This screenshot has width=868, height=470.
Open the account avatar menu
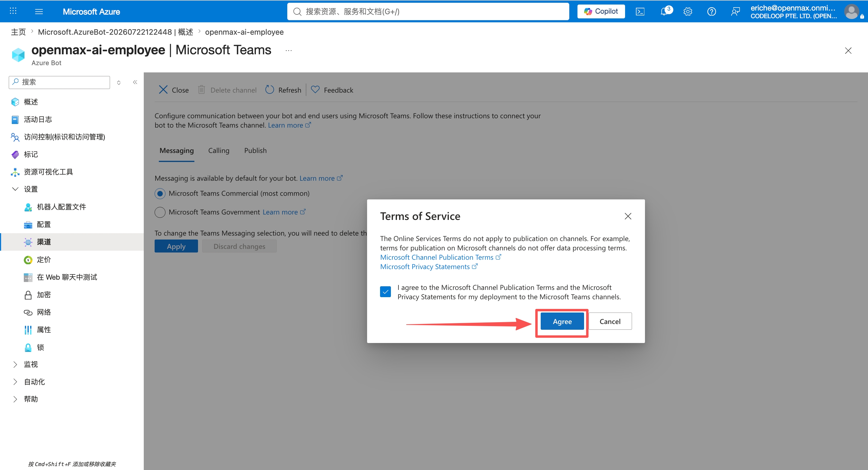852,11
